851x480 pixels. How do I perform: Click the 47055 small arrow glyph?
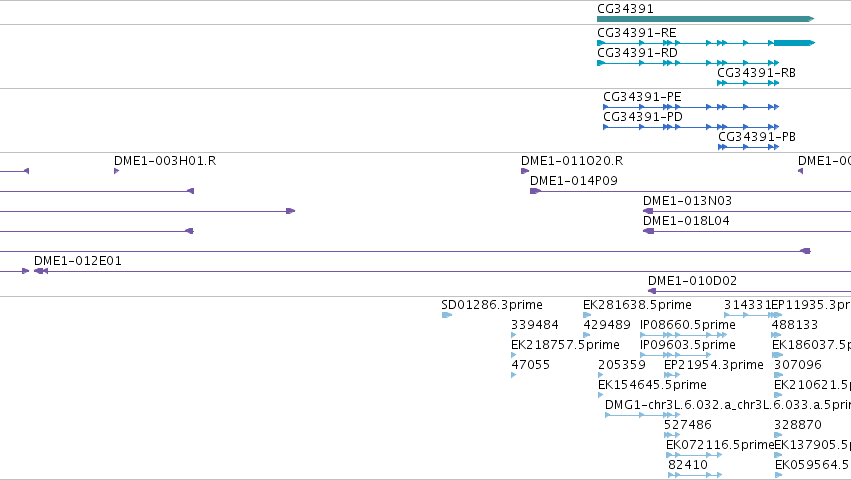pos(513,375)
